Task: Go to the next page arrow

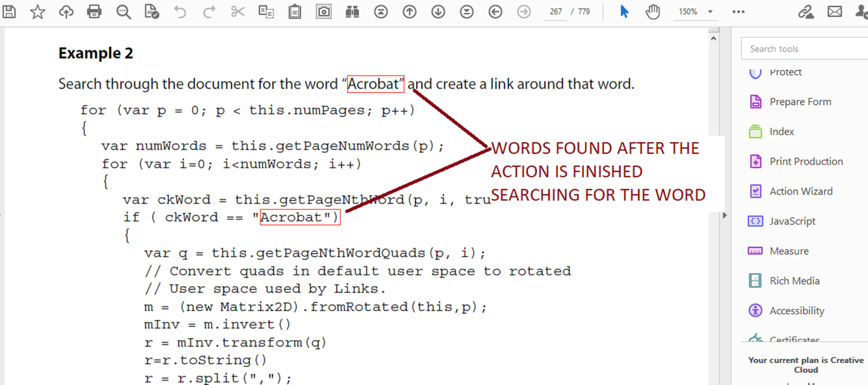Action: [x=438, y=12]
